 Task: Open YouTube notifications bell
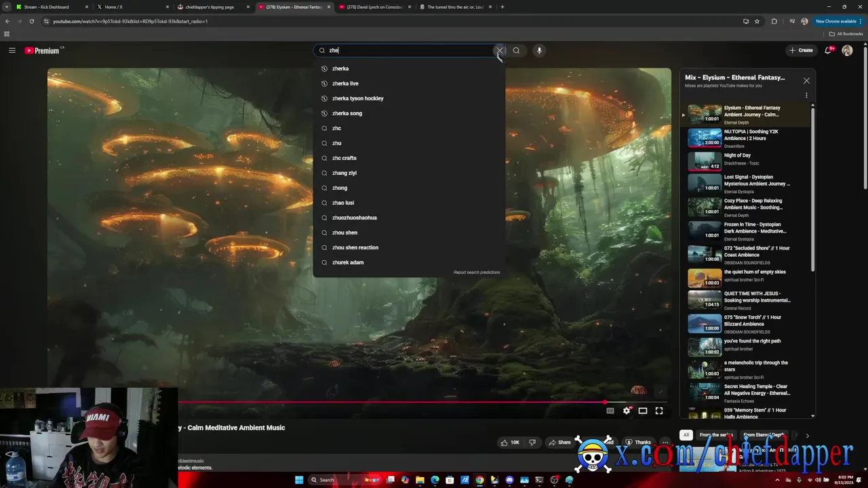(x=829, y=50)
